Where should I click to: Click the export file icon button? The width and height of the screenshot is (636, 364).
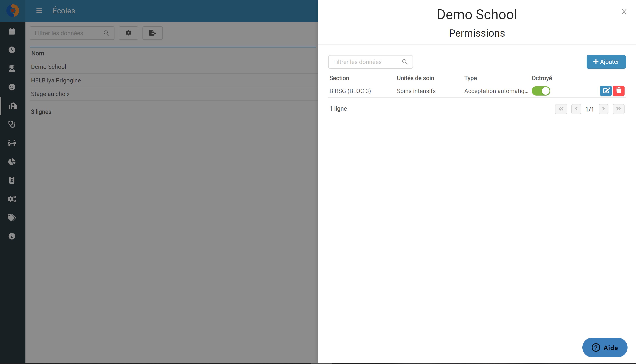coord(153,33)
